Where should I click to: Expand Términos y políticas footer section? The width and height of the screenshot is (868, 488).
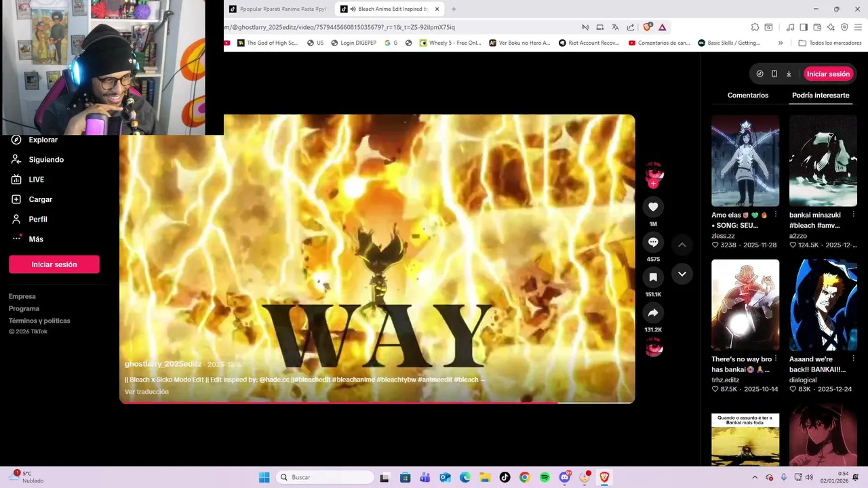[39, 321]
